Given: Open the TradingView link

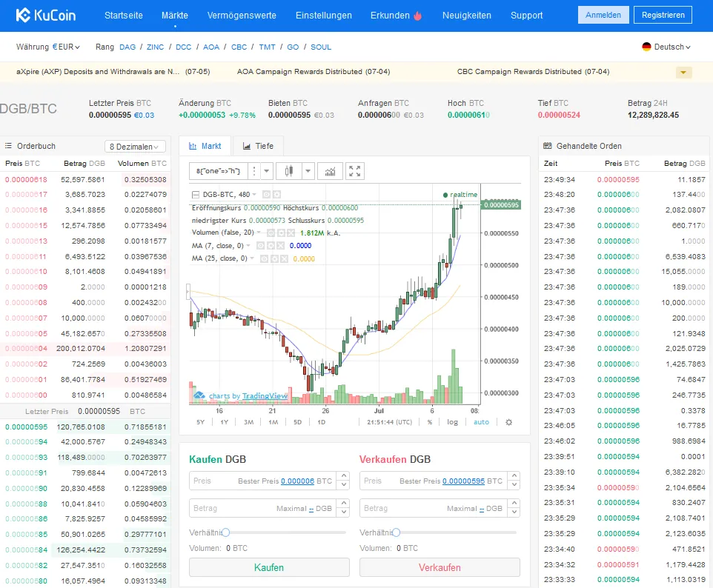Looking at the screenshot, I should (265, 395).
